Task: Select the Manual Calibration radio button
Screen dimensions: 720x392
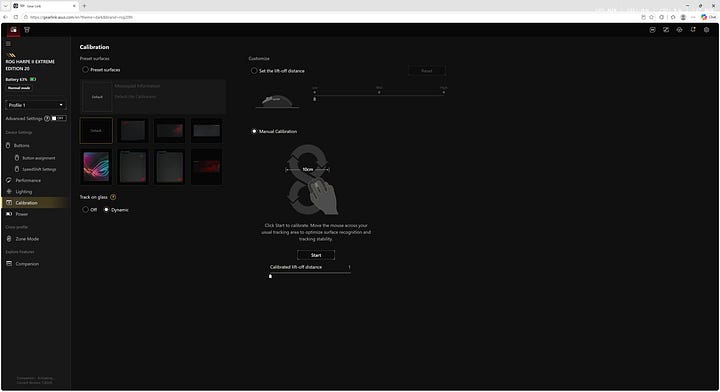Action: tap(254, 131)
